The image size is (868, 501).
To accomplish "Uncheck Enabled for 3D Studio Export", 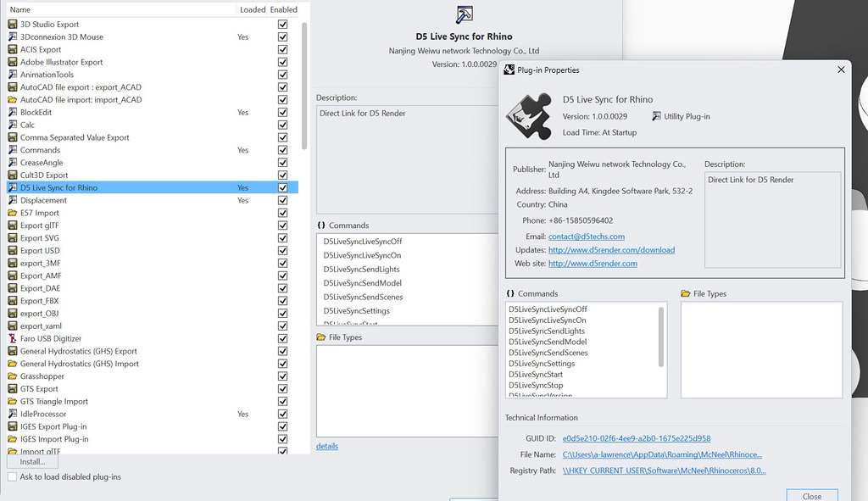I will 282,24.
